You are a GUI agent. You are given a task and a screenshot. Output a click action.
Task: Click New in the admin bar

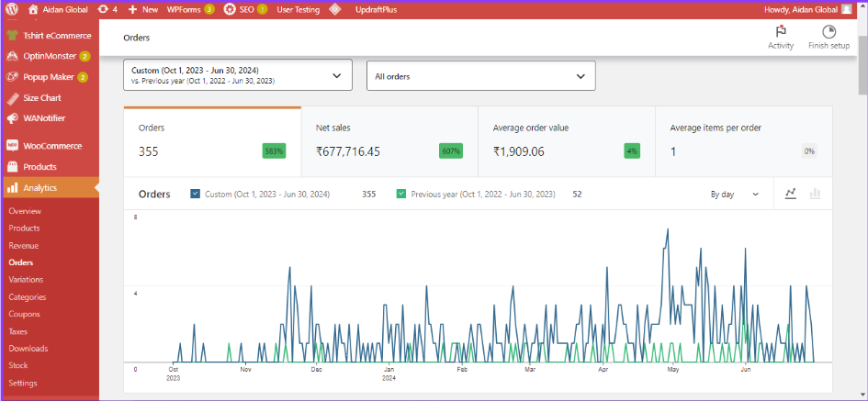150,9
